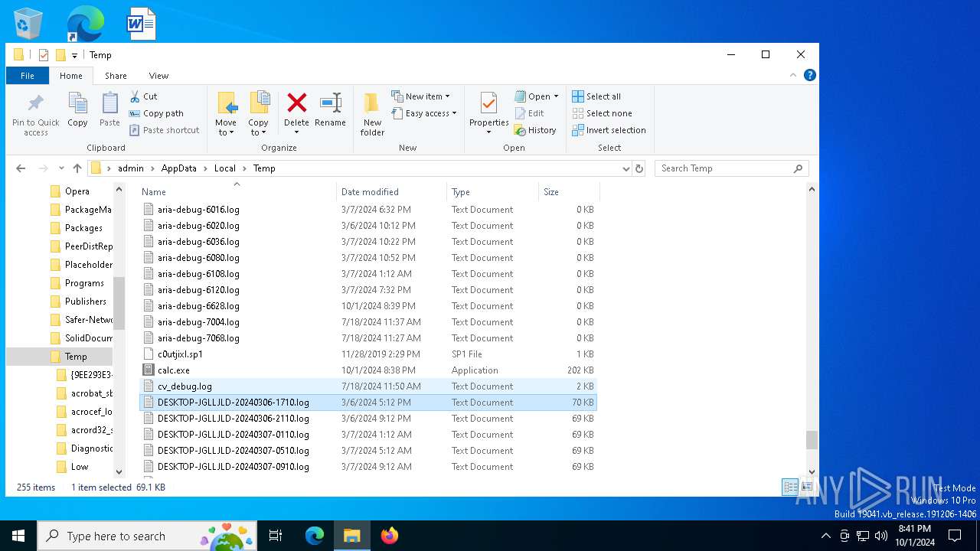Click the Paste icon in the ribbon
The height and width of the screenshot is (551, 980).
[109, 103]
